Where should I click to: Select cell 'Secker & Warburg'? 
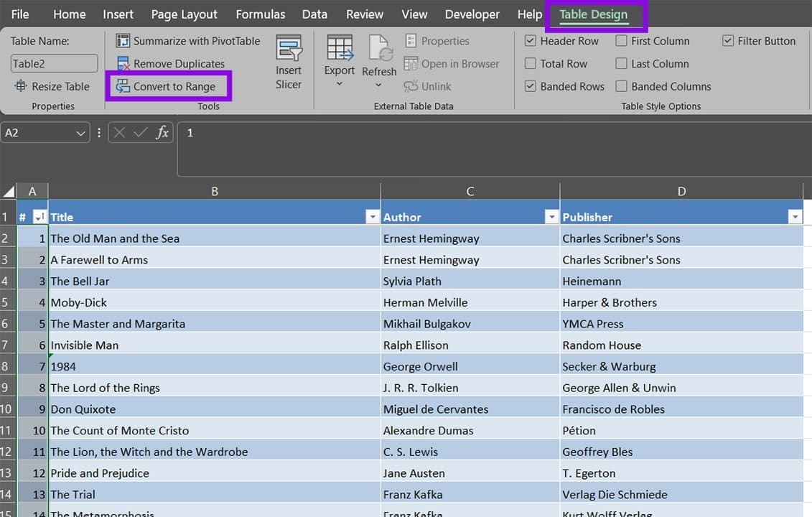(681, 366)
